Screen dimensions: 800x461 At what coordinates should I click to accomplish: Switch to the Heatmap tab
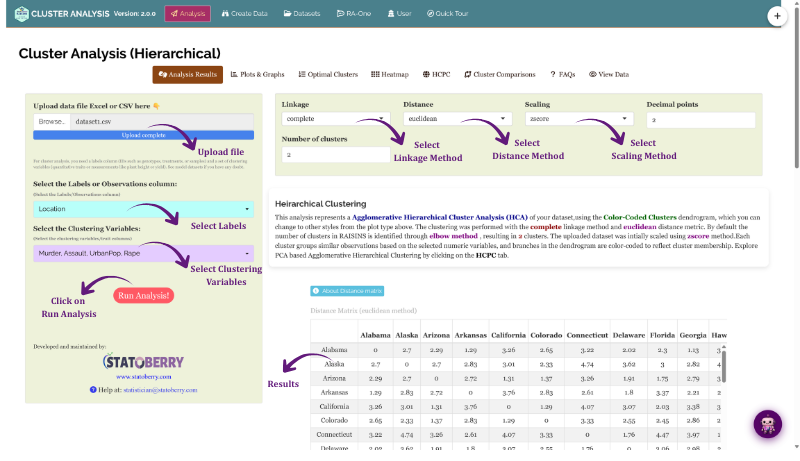coord(390,74)
